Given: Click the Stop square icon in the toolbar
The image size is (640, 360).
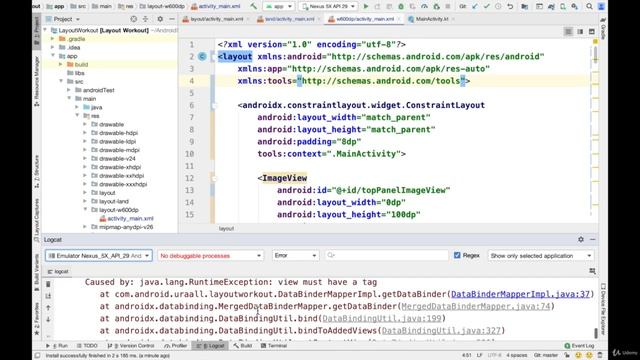Looking at the screenshot, I should point(448,7).
